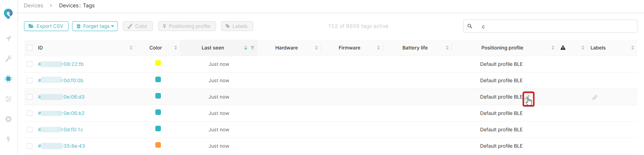
Task: Check the box for tag 35:8e:43
Action: (30, 146)
